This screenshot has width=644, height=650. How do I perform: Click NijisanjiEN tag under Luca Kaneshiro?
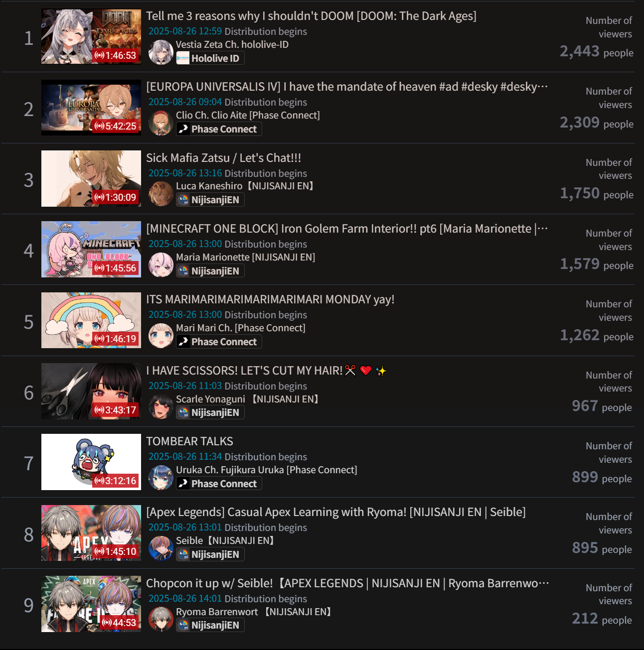coord(210,200)
